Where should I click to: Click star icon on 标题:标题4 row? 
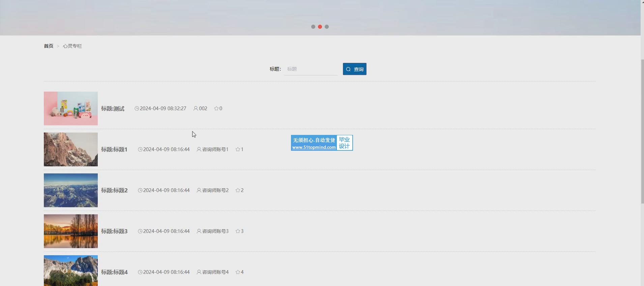click(x=238, y=272)
